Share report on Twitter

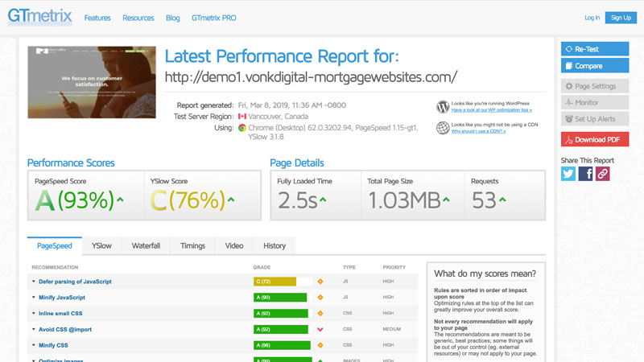click(x=568, y=173)
